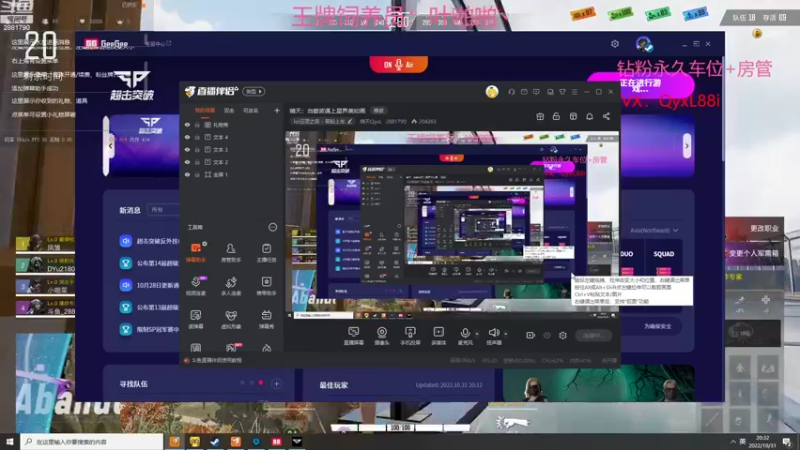
Task: Open the Windows Start menu
Action: coord(10,442)
